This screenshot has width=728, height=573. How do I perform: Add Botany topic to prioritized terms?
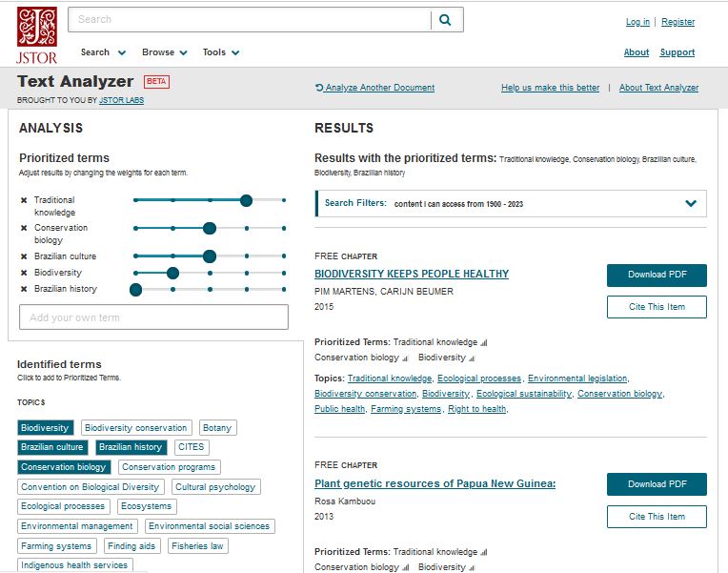click(x=217, y=427)
